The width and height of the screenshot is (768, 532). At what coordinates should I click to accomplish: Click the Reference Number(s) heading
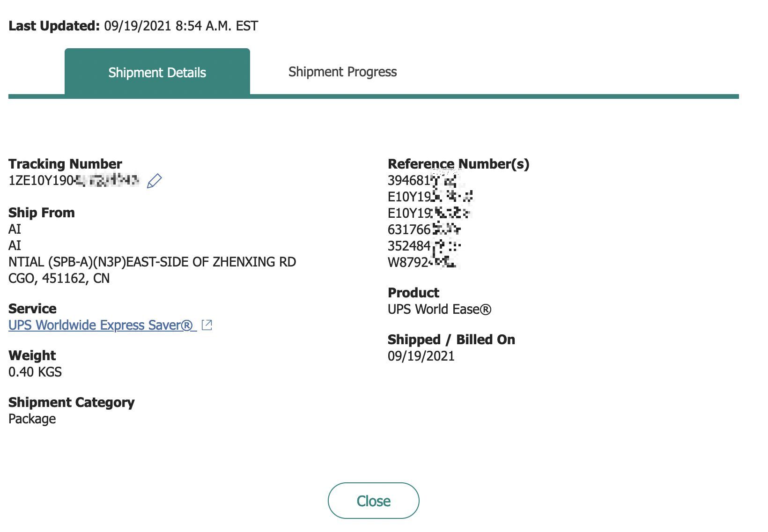[x=458, y=164]
